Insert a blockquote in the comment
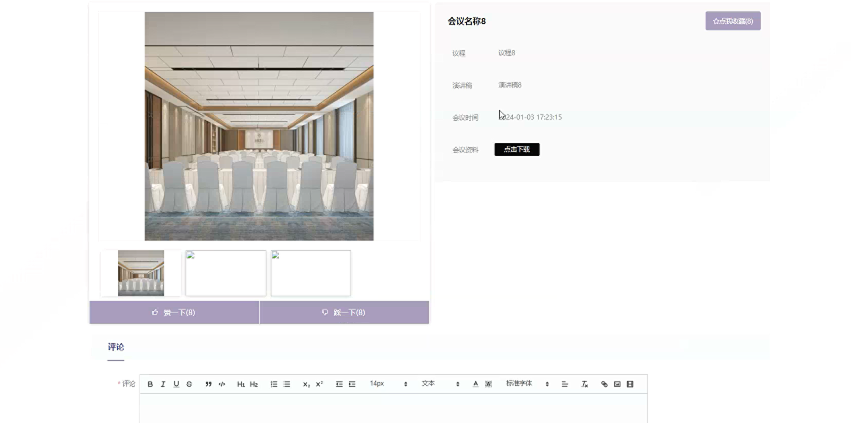The width and height of the screenshot is (868, 423). coord(209,384)
